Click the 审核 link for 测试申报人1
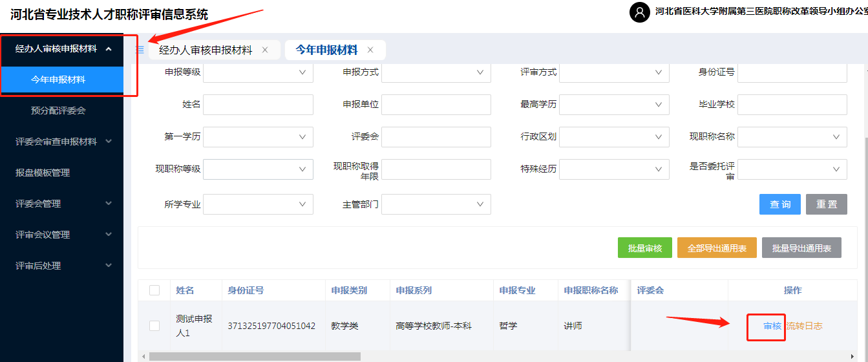 coord(772,326)
